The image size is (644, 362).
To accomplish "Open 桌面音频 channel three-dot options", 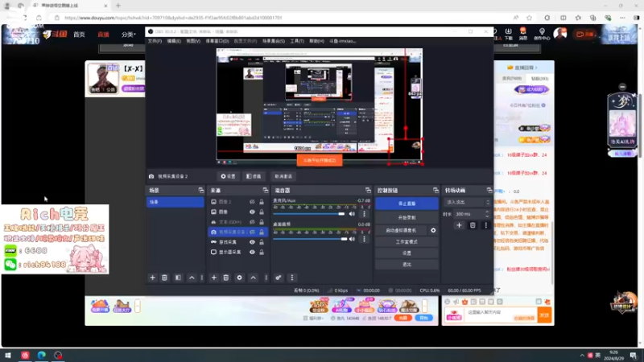I will (x=364, y=239).
